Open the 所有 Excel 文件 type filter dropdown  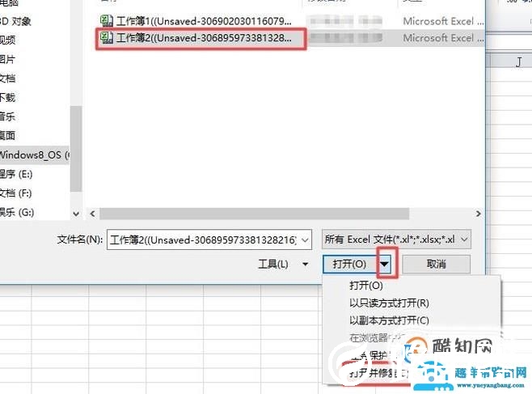click(396, 239)
